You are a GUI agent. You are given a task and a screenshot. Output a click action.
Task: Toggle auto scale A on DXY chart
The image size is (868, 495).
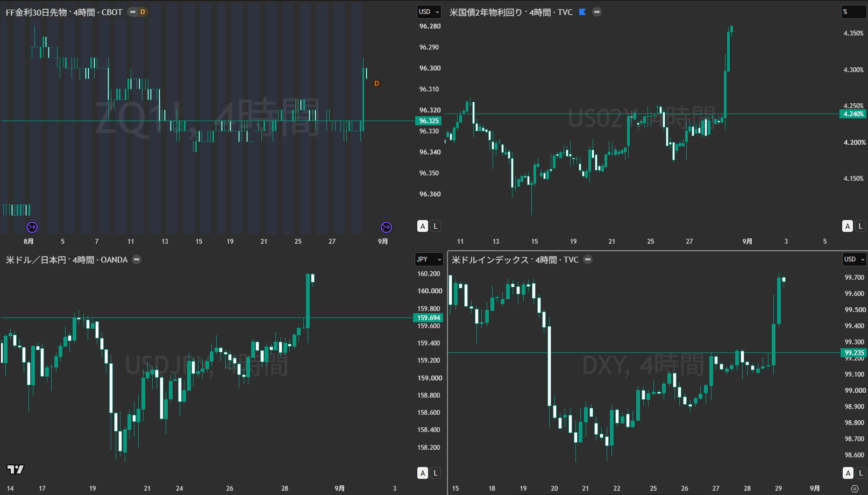coord(848,473)
